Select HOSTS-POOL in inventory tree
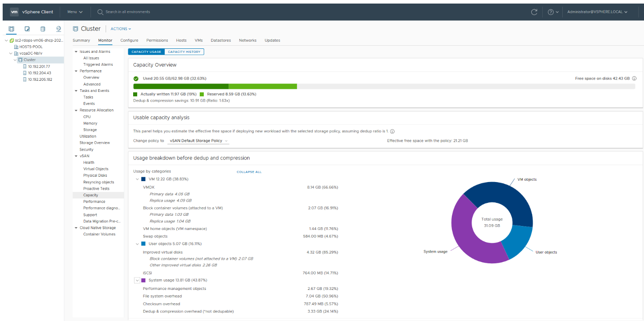 pyautogui.click(x=31, y=47)
